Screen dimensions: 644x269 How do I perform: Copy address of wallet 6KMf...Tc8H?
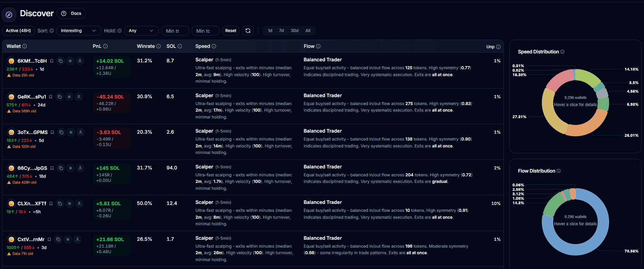coord(61,61)
